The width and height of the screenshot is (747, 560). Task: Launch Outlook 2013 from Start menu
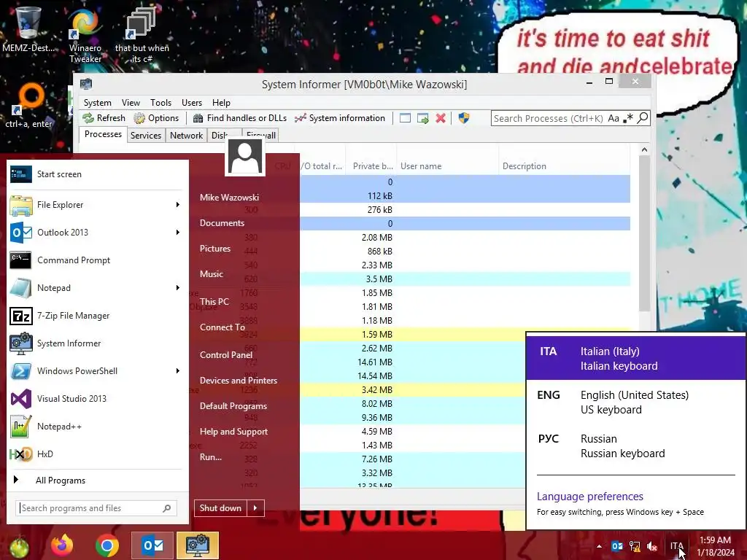[x=90, y=233]
